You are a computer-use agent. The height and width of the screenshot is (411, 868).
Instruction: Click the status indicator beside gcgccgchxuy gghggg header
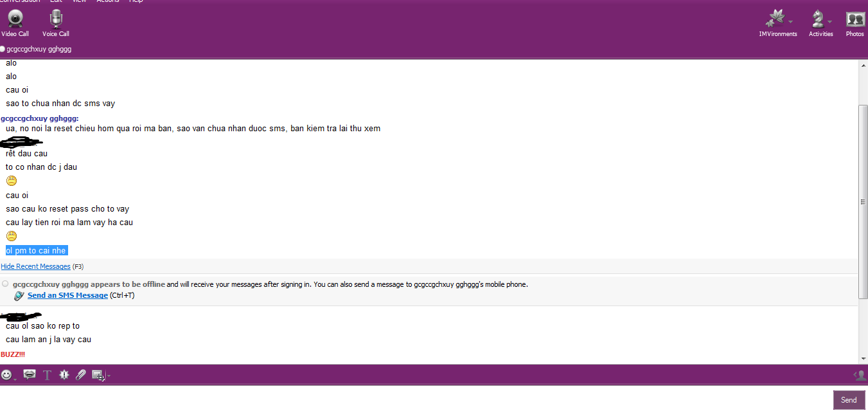pos(3,49)
